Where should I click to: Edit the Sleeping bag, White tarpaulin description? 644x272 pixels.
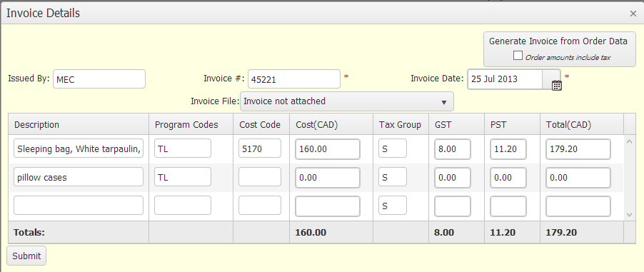(x=79, y=148)
